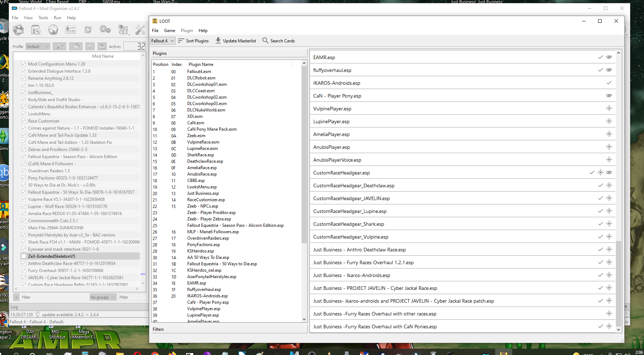Open install mod archive tool in Mod Organizer
Image resolution: width=644 pixels, height=355 pixels.
click(36, 30)
